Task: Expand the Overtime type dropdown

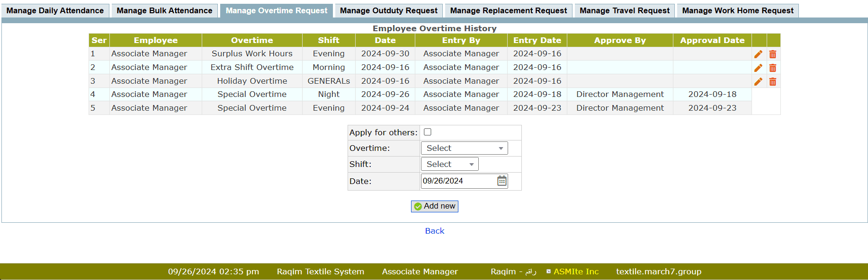Action: [x=464, y=148]
